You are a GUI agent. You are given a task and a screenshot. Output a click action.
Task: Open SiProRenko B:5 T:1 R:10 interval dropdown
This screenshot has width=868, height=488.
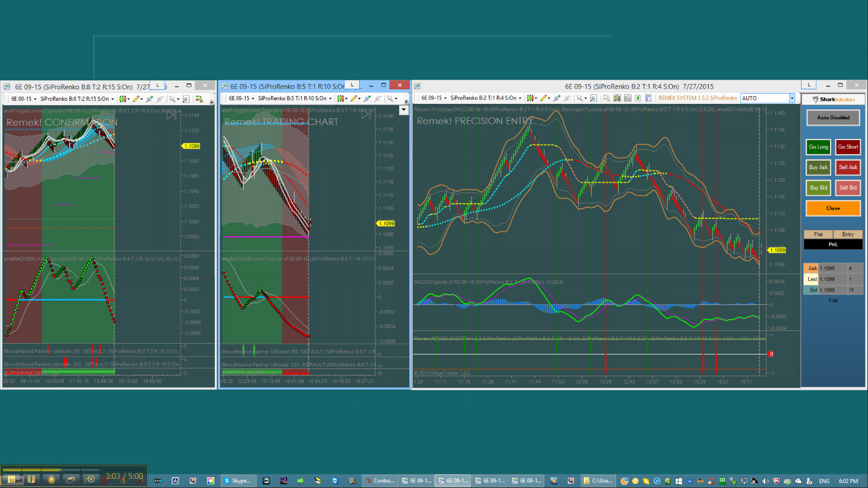tap(295, 98)
